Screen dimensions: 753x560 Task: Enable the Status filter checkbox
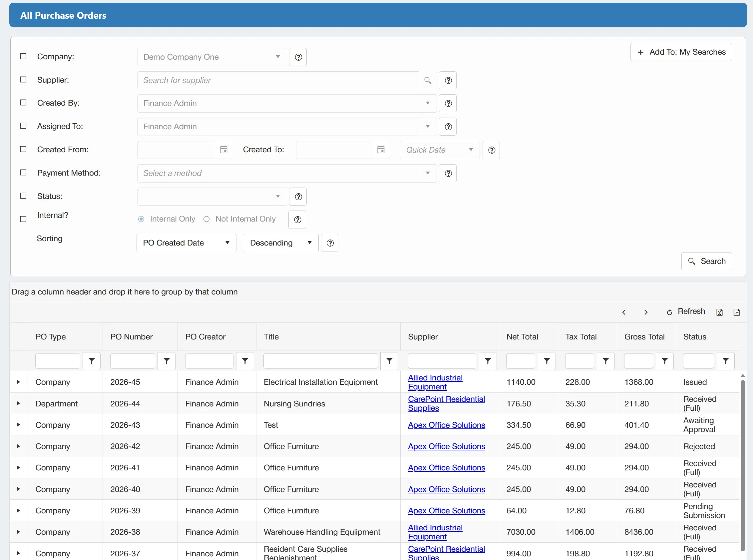(23, 196)
